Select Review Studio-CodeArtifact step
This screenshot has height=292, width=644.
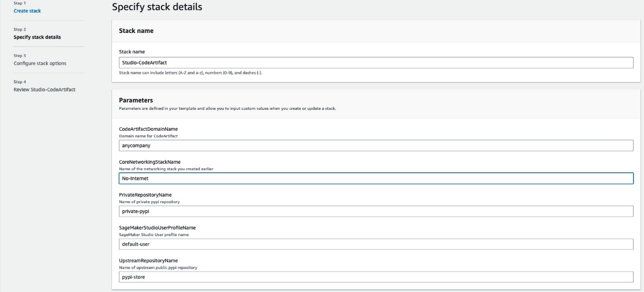(44, 89)
